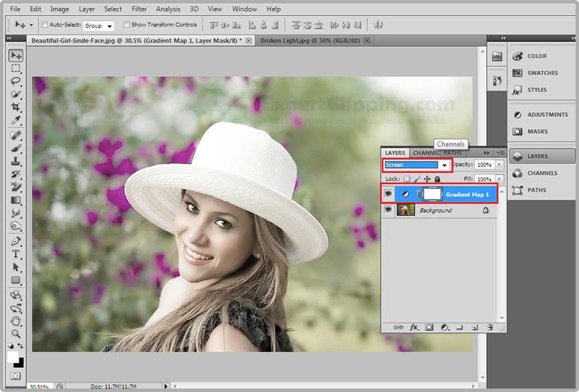
Task: Select the Crop tool
Action: (16, 108)
